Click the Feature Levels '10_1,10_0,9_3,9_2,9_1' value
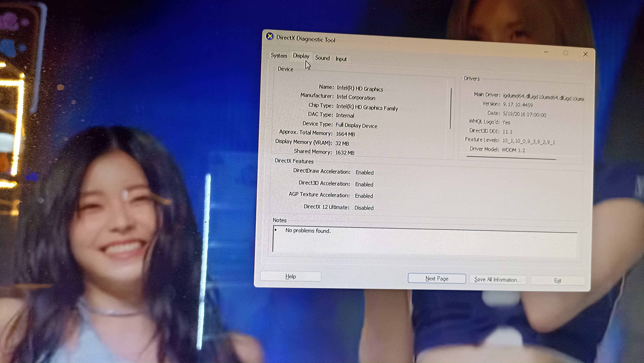Viewport: 644px width, 363px height. (529, 141)
